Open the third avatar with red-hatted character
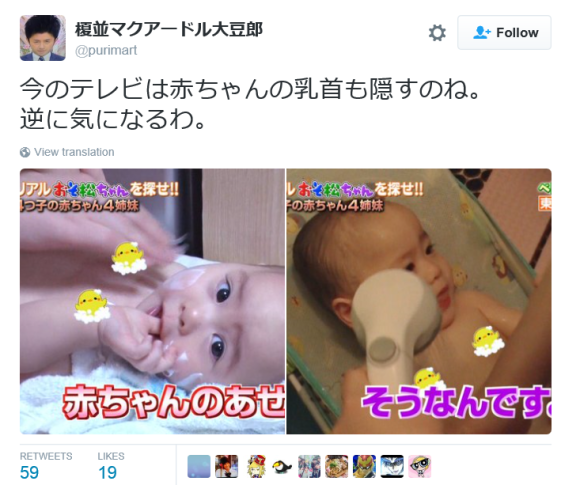 (254, 466)
